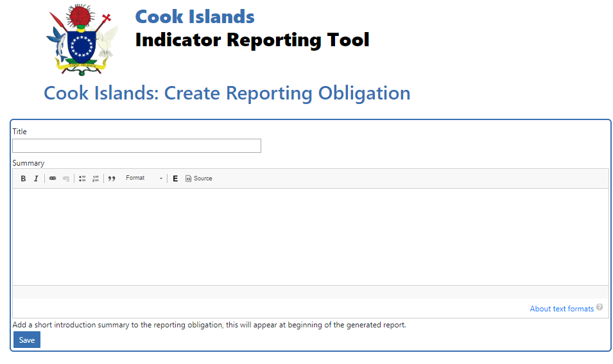Click the Title field label

tap(19, 132)
